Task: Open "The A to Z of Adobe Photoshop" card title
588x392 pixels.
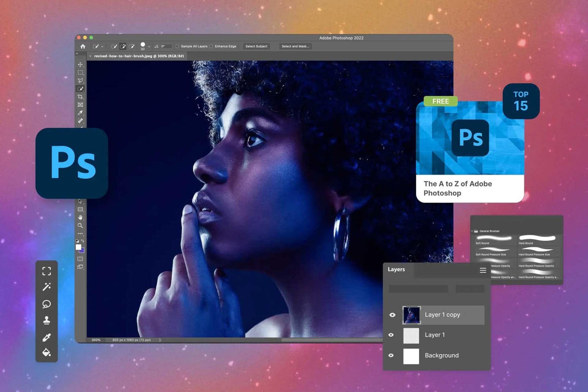Action: tap(458, 188)
